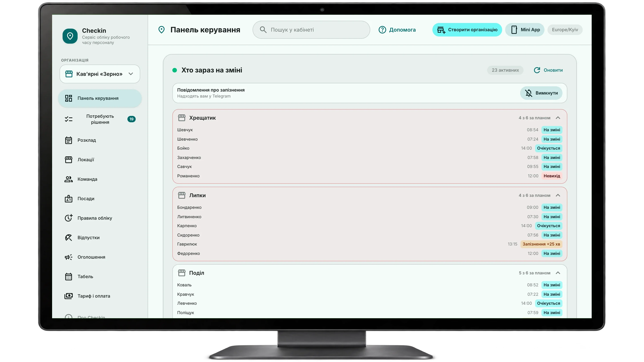Click the Оголошення megaphone icon
This screenshot has width=644, height=362.
[x=68, y=257]
